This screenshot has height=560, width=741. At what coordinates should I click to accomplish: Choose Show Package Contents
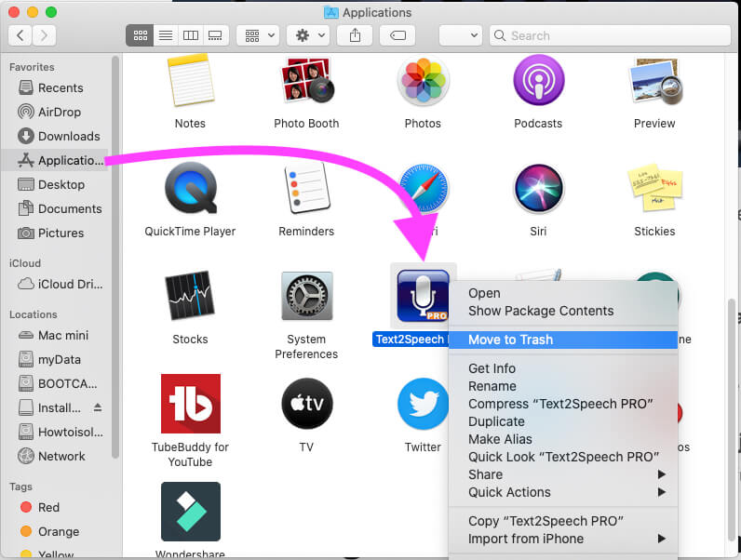[563, 311]
